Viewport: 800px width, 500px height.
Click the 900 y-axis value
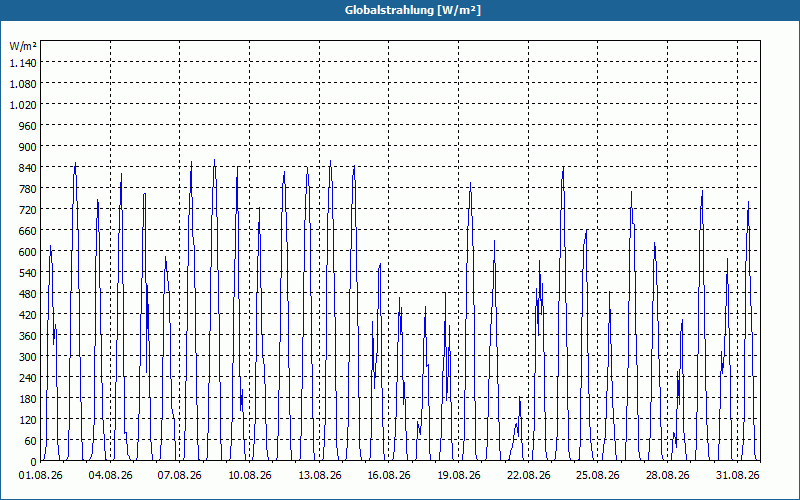pos(28,146)
